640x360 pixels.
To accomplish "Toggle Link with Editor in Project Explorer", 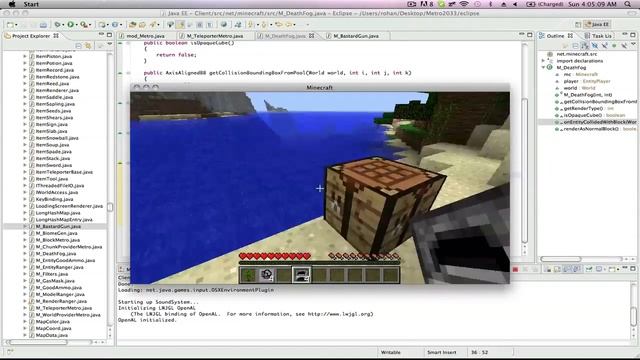I will (x=88, y=46).
